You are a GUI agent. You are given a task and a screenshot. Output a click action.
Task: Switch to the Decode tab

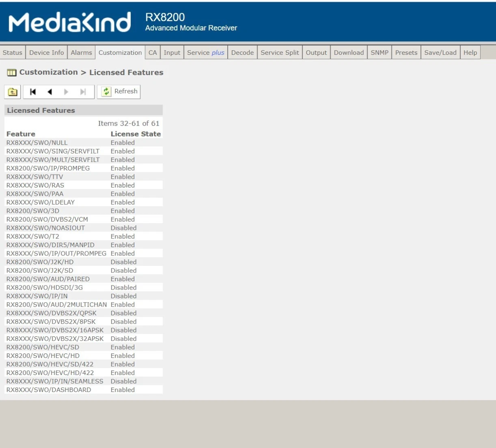[x=242, y=53]
